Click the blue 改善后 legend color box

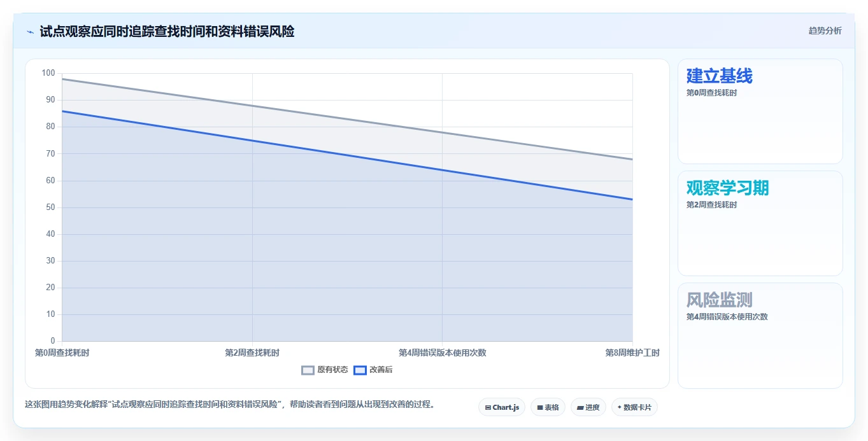(360, 370)
